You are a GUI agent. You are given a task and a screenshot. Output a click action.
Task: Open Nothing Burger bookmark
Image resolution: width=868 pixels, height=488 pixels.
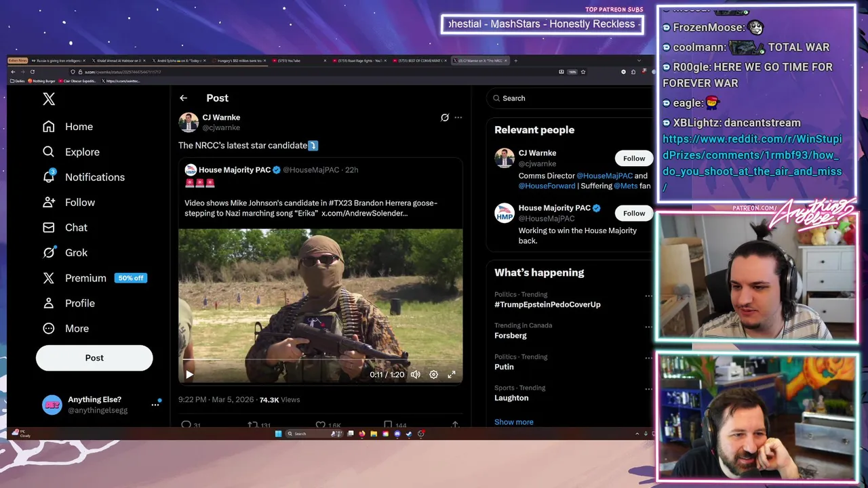coord(41,81)
